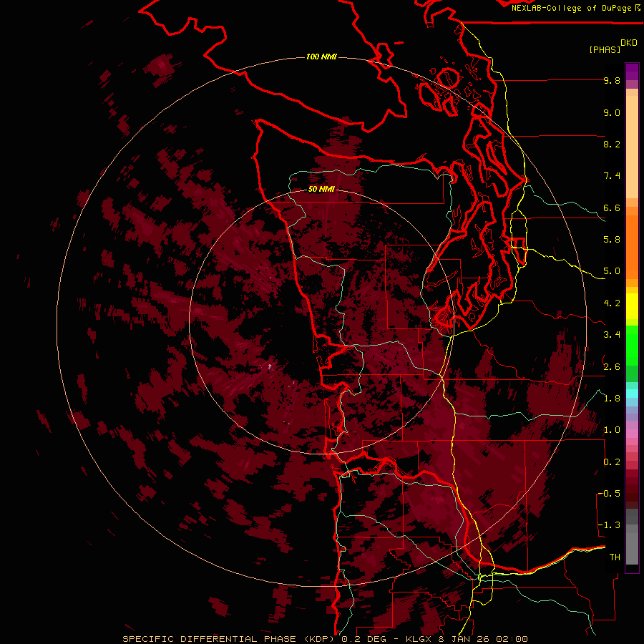Click the 0.2 value on color scale

coord(612,462)
